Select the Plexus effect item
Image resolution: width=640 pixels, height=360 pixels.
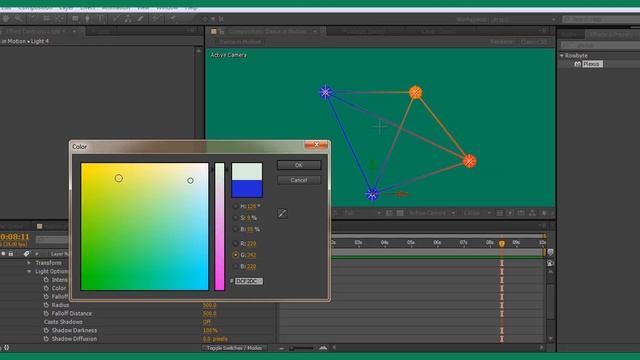tap(591, 64)
